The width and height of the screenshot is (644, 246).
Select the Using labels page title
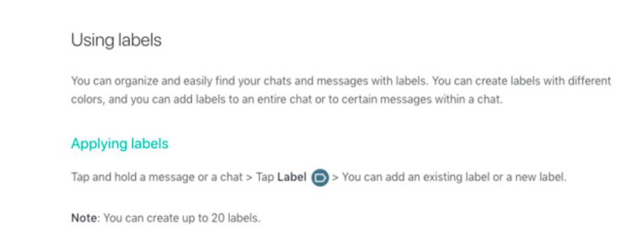coord(116,40)
